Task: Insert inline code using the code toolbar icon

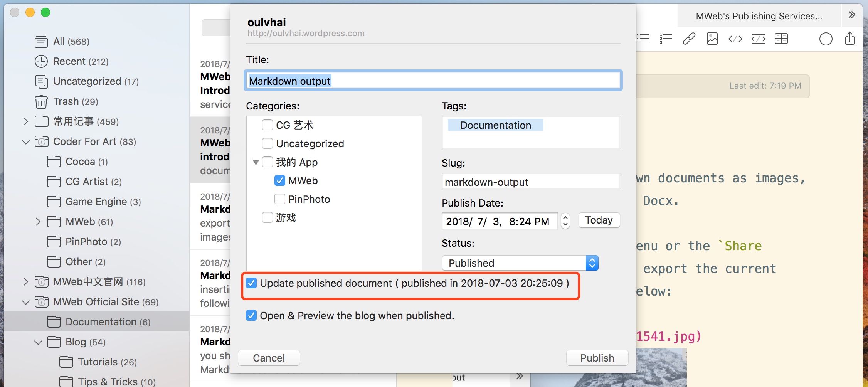Action: (x=735, y=39)
